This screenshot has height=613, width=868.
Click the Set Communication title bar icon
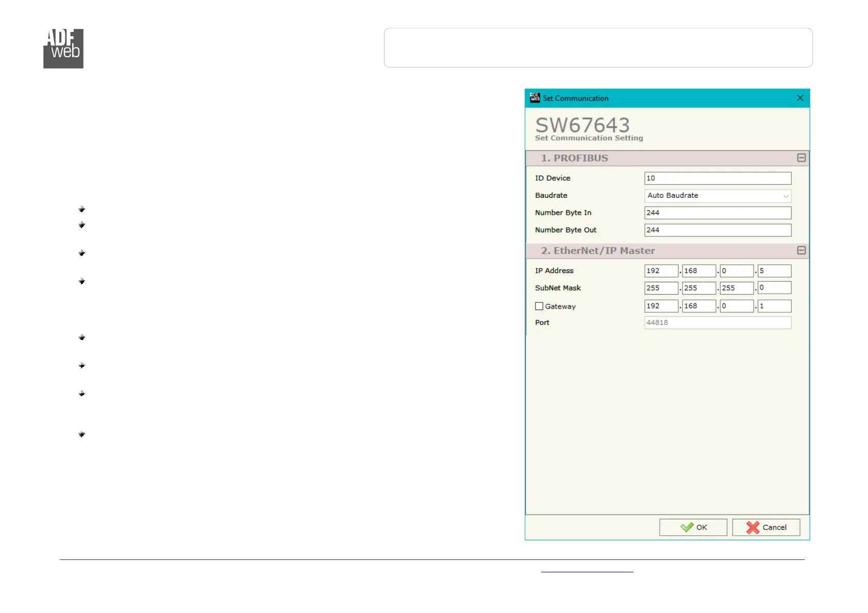[x=535, y=98]
